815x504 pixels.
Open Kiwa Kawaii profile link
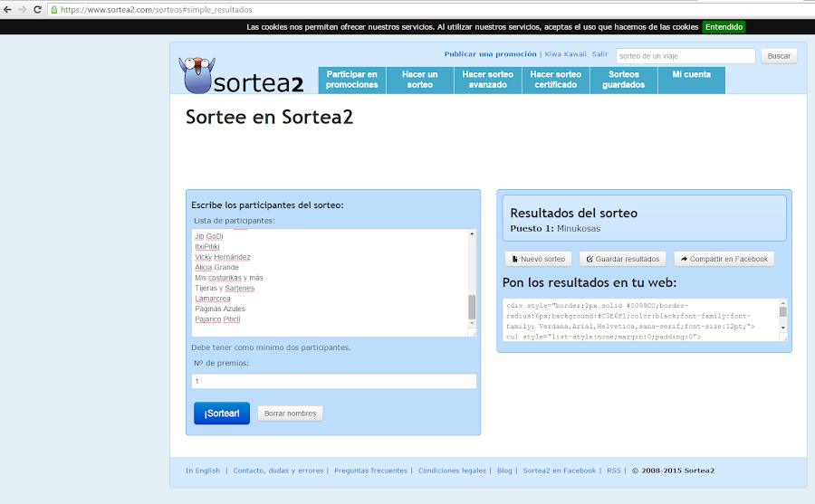pyautogui.click(x=565, y=54)
